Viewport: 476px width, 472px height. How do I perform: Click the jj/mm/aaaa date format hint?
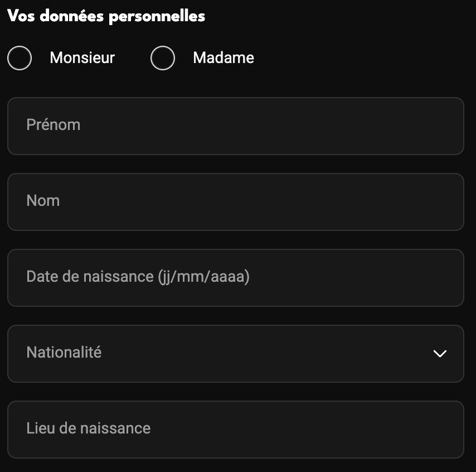[x=203, y=277]
